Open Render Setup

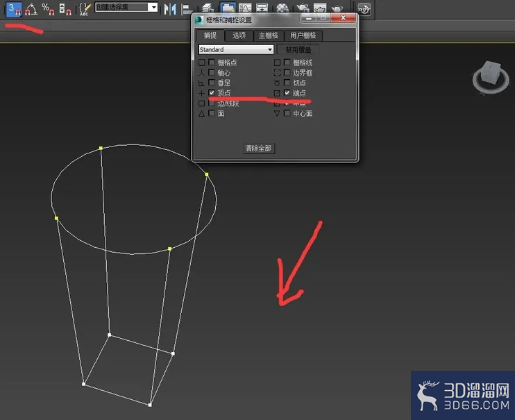pyautogui.click(x=303, y=7)
